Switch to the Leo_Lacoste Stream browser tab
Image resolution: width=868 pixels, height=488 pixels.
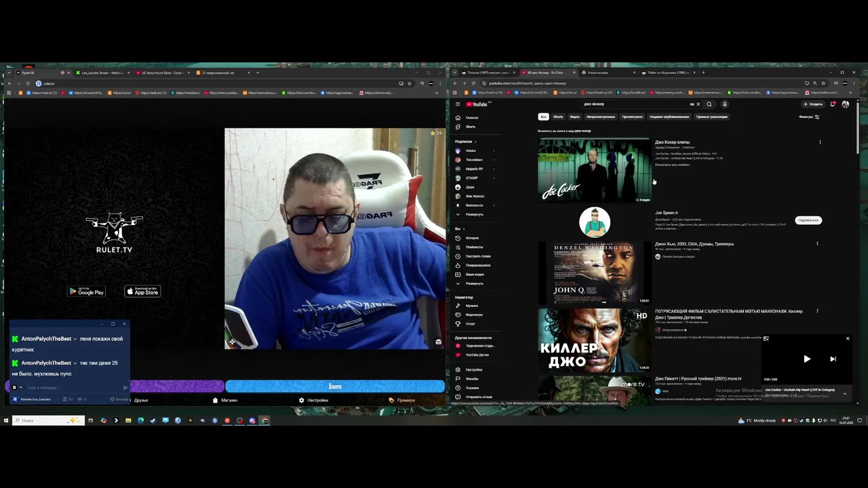pos(102,73)
